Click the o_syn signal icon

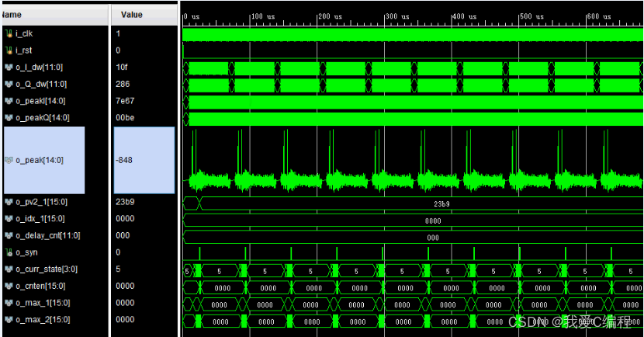tap(9, 252)
